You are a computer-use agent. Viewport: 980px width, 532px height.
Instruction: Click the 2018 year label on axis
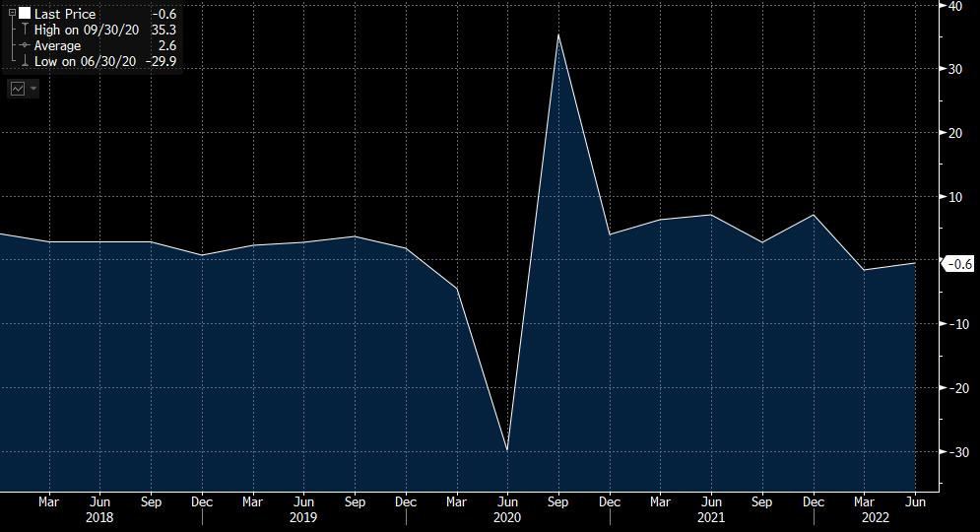(99, 517)
